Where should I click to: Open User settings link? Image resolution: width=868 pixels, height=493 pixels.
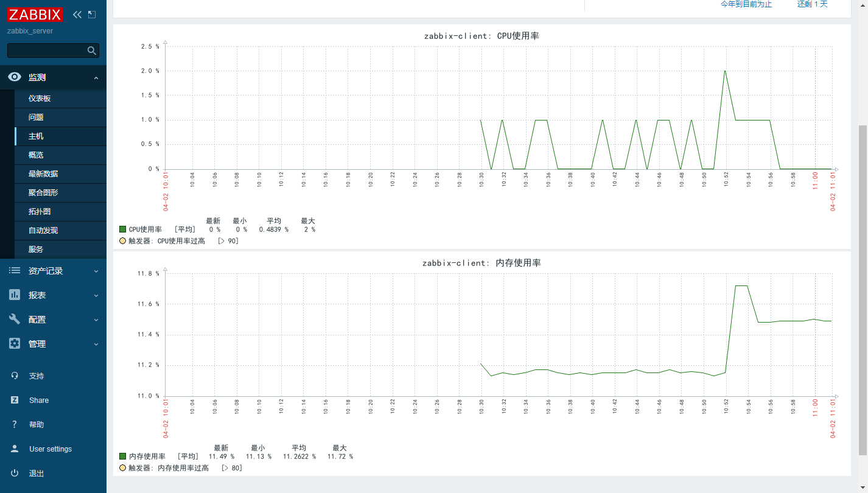51,449
